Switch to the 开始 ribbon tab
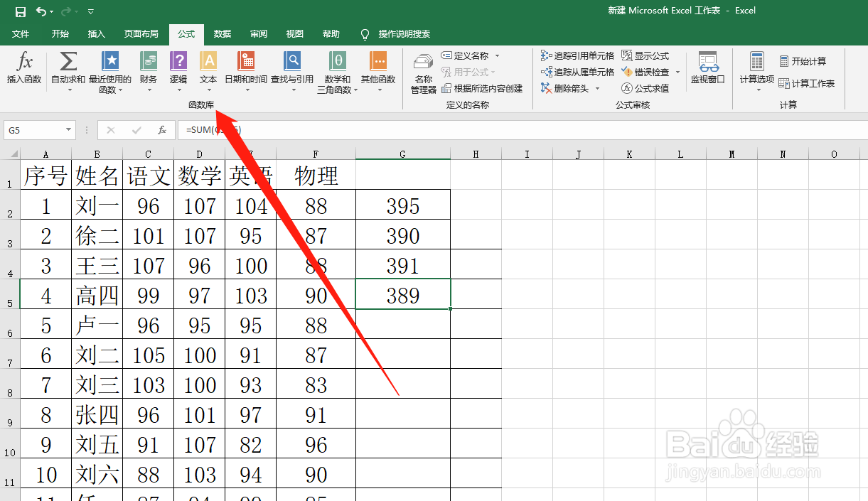The width and height of the screenshot is (868, 501). (60, 34)
